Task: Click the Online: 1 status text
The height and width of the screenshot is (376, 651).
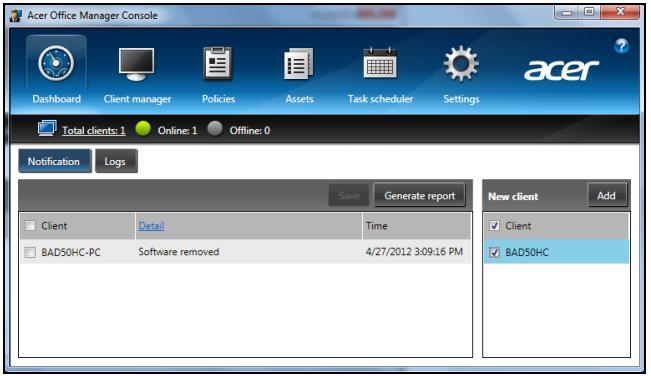Action: tap(177, 130)
